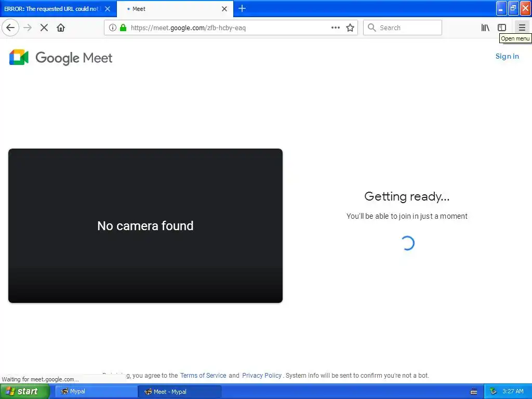
Task: Stop loading the page with the X button
Action: pyautogui.click(x=44, y=28)
